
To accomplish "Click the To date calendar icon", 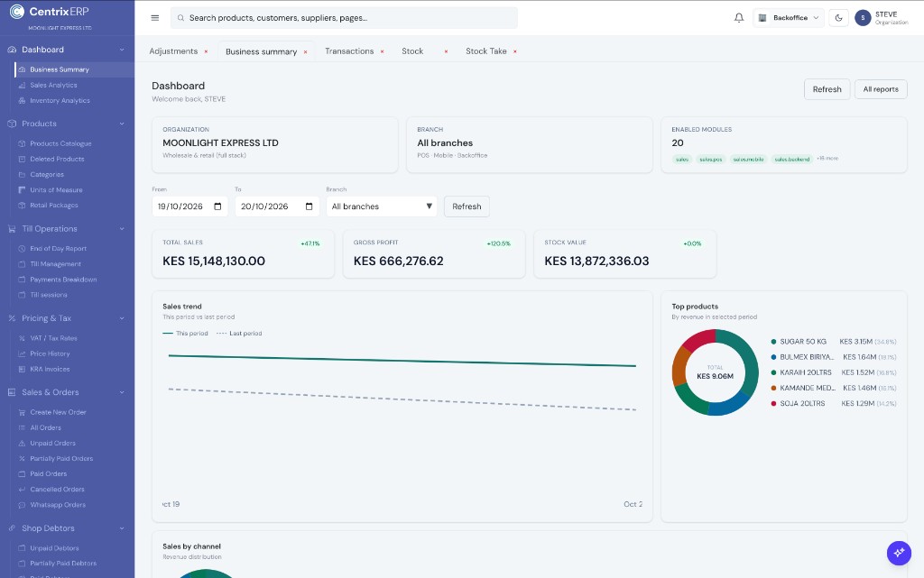I will click(x=309, y=206).
